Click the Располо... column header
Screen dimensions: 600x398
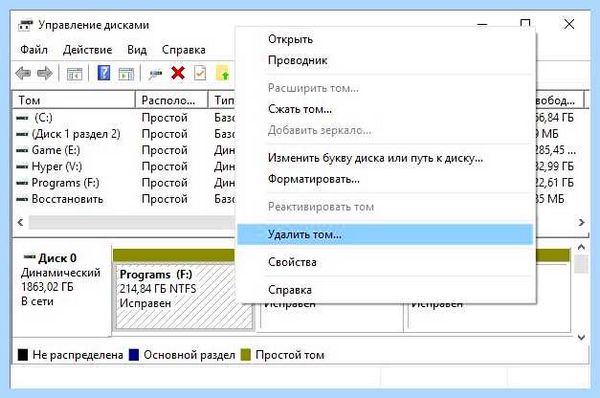coord(172,100)
